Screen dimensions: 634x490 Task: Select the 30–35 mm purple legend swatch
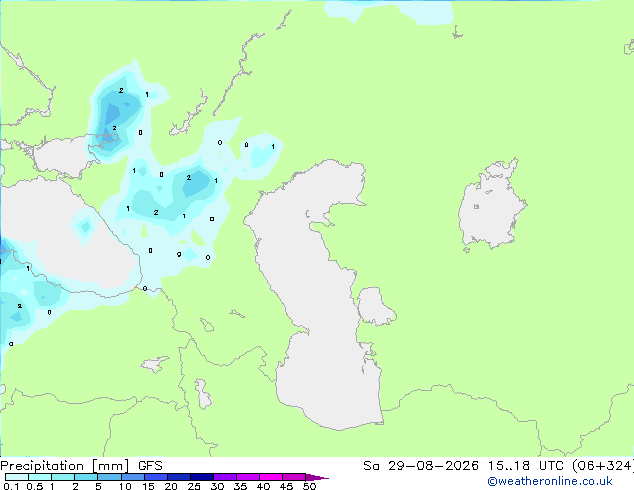tap(225, 477)
